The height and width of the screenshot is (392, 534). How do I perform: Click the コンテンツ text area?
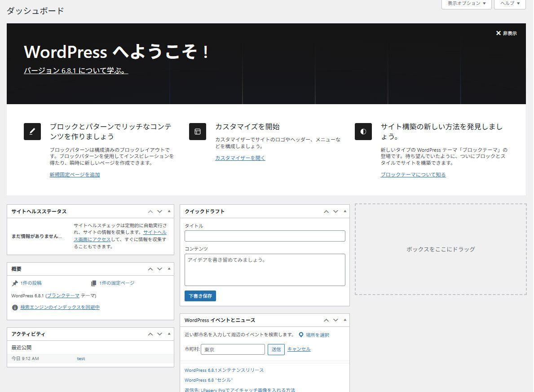point(265,270)
